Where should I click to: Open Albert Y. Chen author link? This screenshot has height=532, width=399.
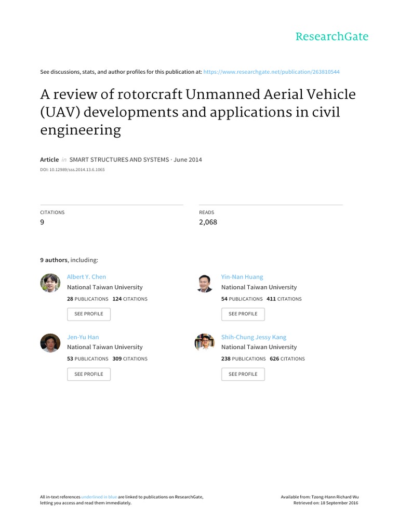pyautogui.click(x=86, y=277)
